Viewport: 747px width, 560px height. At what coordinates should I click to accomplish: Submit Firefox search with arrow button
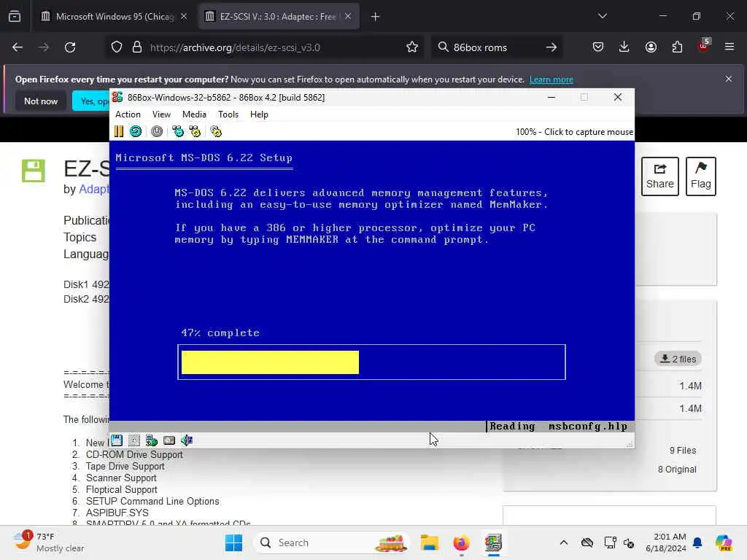(x=551, y=47)
